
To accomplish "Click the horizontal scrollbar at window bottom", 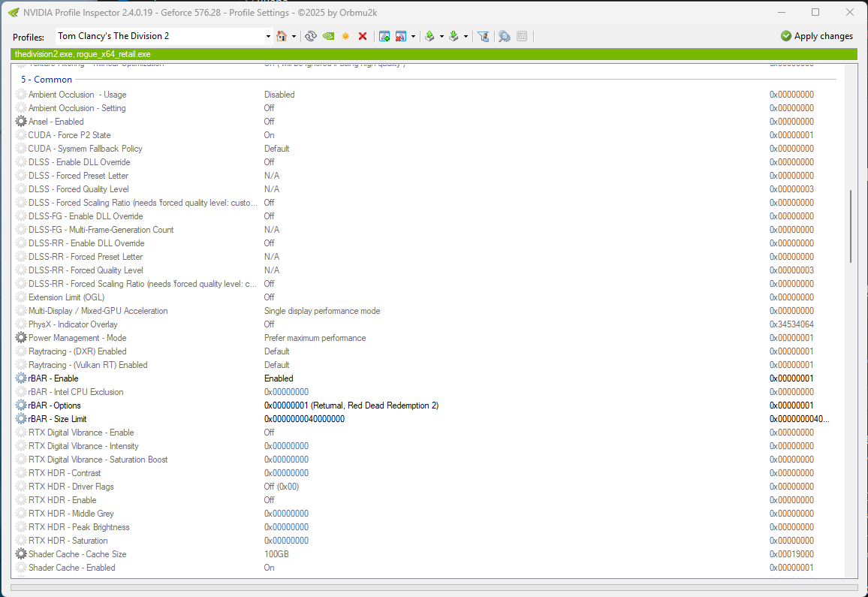I will click(434, 587).
